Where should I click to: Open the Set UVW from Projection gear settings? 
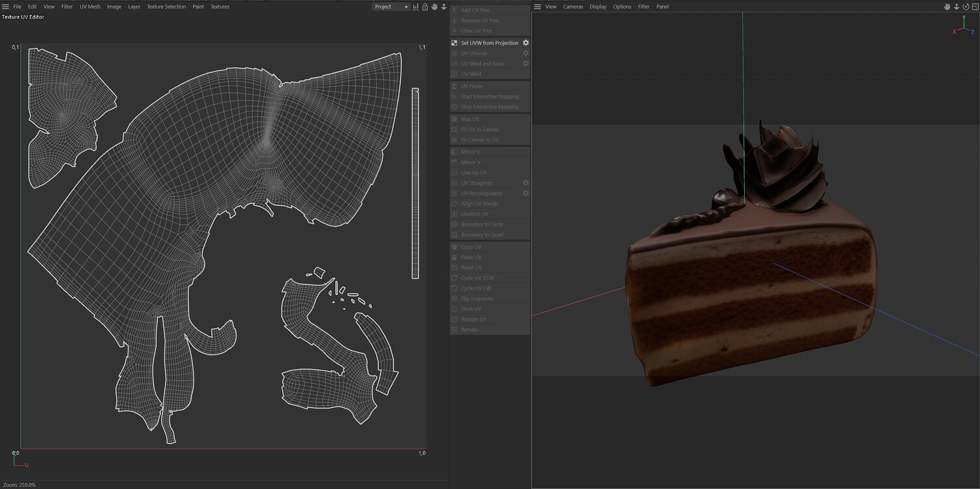525,43
